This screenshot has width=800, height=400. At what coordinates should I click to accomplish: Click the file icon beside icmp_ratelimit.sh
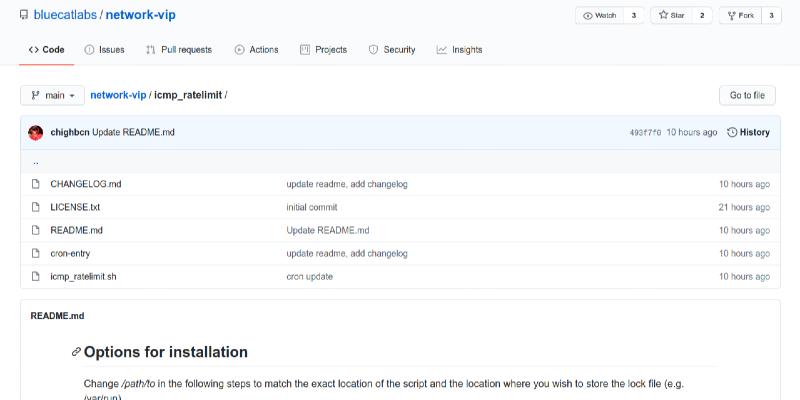(35, 276)
